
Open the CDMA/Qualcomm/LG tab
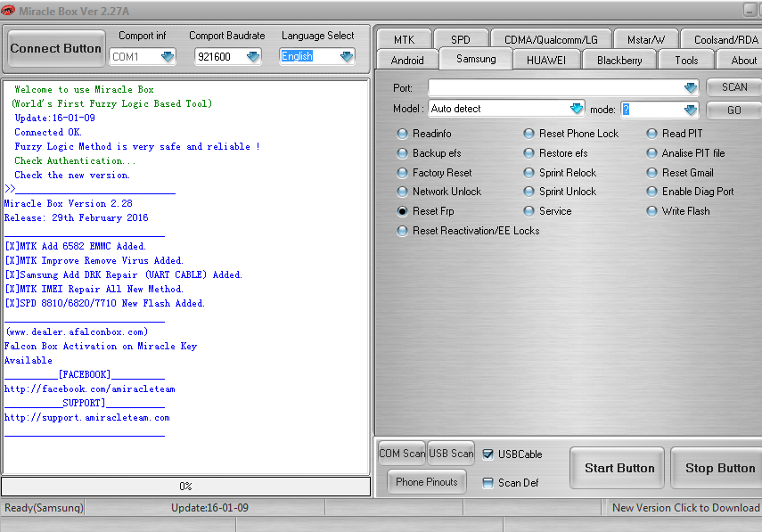tap(551, 39)
